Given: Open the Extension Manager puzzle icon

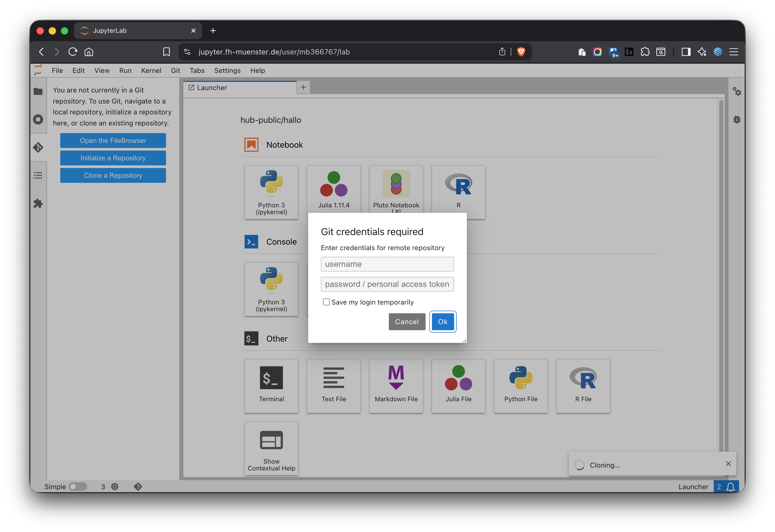Looking at the screenshot, I should (38, 203).
